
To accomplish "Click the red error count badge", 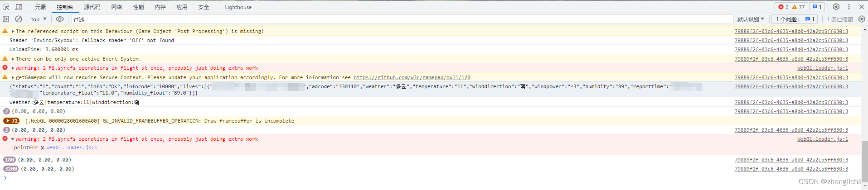I will (x=783, y=7).
